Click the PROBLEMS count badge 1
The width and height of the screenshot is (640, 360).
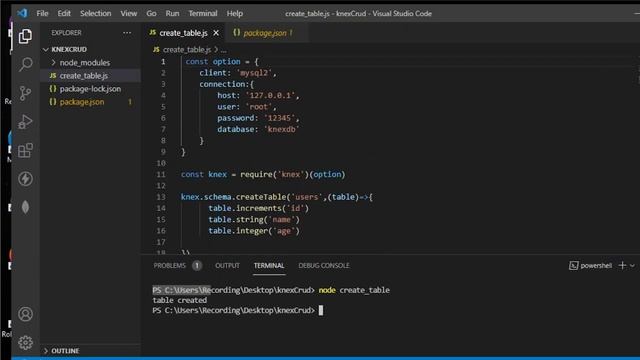click(x=197, y=266)
